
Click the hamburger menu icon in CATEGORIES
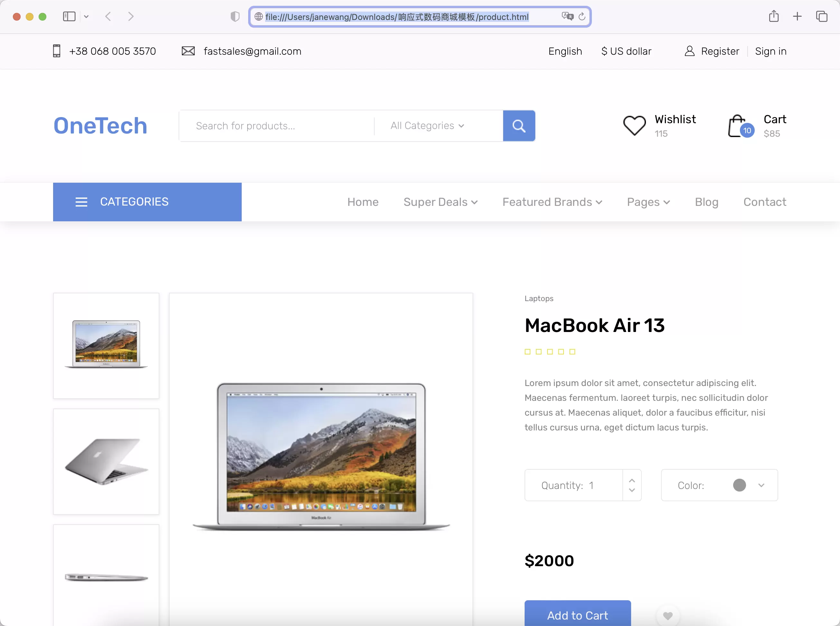81,202
